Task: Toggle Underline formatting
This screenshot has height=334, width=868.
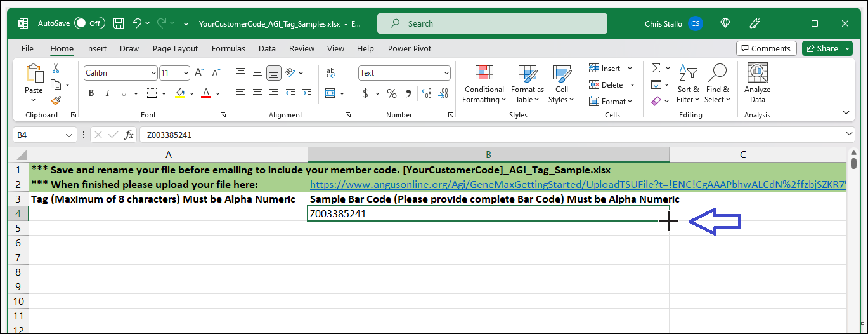Action: (x=123, y=93)
